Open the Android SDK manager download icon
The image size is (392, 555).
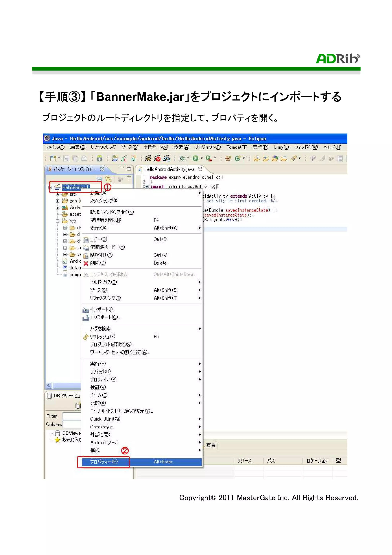click(x=99, y=159)
